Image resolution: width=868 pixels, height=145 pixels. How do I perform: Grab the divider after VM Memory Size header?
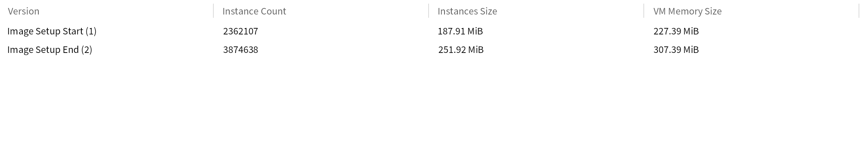tap(859, 11)
